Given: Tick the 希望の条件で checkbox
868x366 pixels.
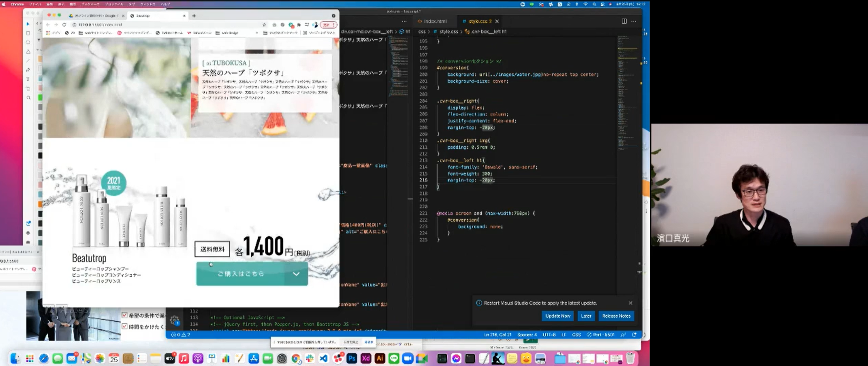Looking at the screenshot, I should [124, 315].
